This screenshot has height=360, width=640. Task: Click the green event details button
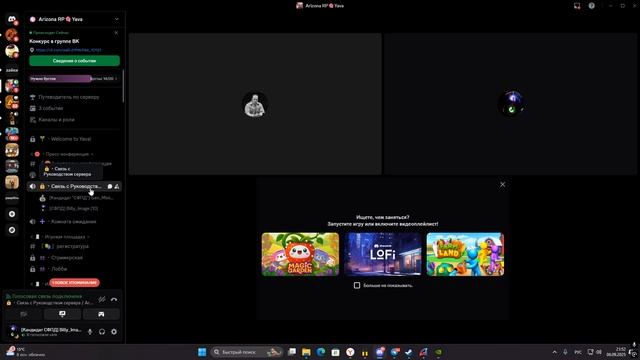(74, 61)
